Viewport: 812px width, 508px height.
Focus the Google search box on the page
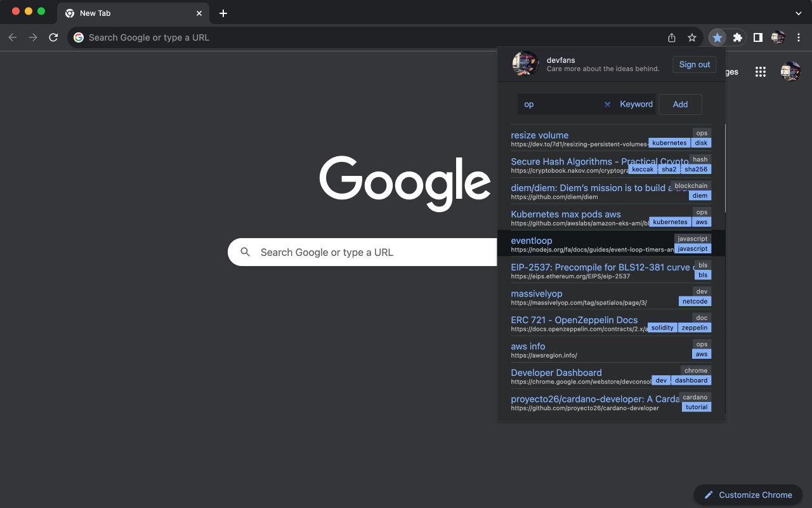click(x=362, y=252)
